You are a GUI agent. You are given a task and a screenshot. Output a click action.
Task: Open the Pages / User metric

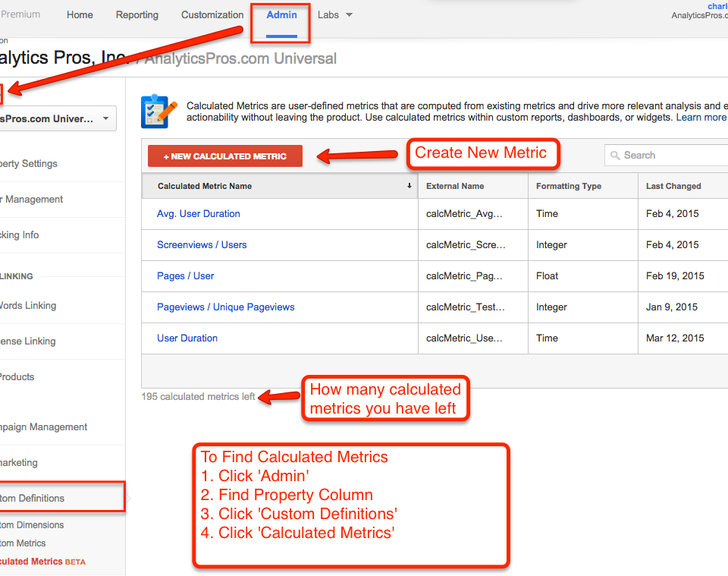click(x=185, y=276)
